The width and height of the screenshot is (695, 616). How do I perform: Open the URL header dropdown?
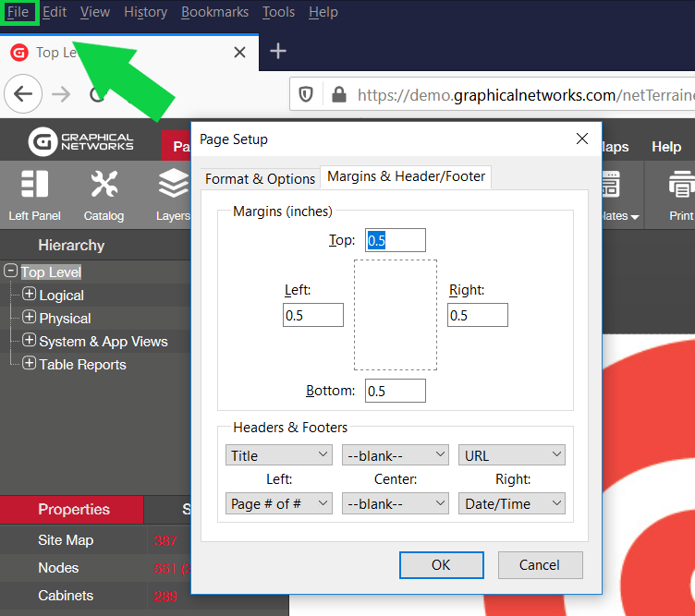coord(511,455)
